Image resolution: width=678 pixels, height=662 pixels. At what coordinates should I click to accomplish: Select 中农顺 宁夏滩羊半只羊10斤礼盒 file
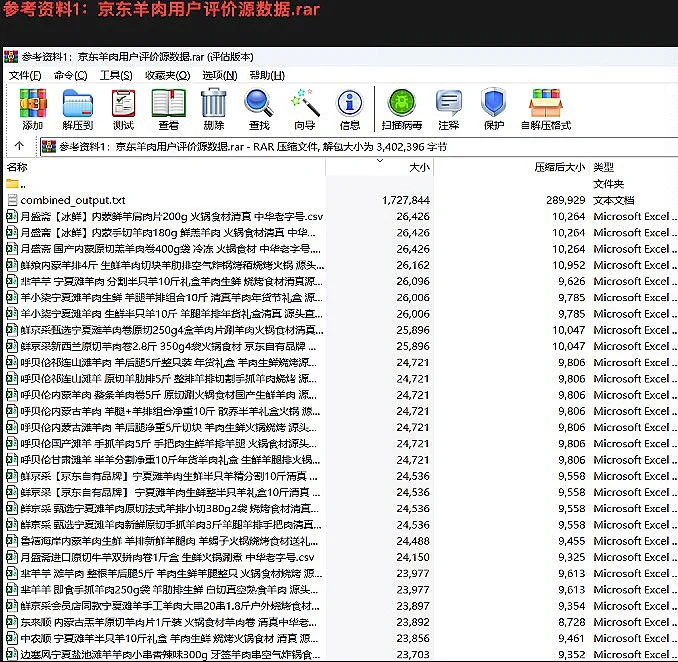point(170,638)
